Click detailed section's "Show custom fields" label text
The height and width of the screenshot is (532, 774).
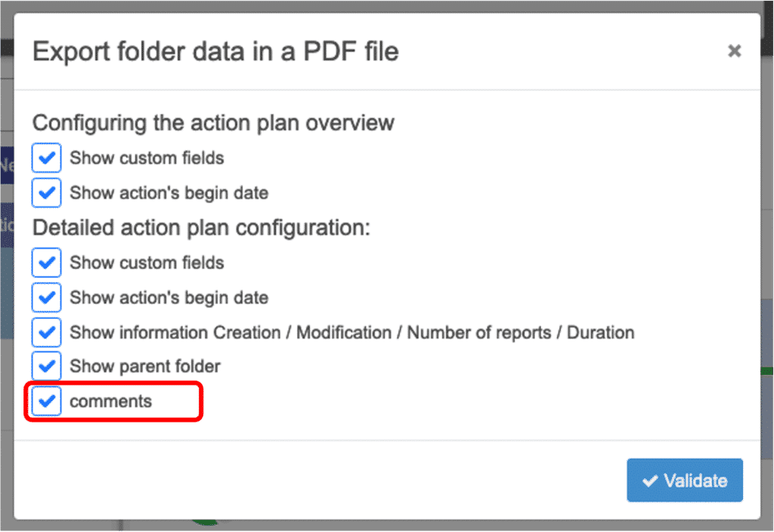(x=147, y=263)
